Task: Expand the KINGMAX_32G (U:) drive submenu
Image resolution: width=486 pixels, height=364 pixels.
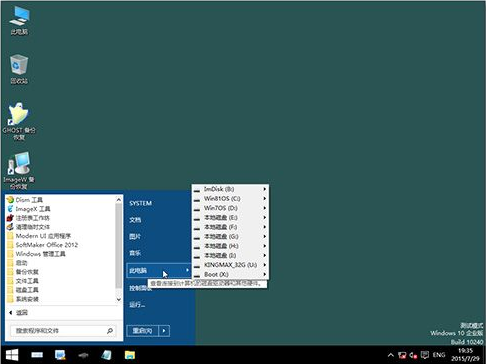Action: (230, 265)
